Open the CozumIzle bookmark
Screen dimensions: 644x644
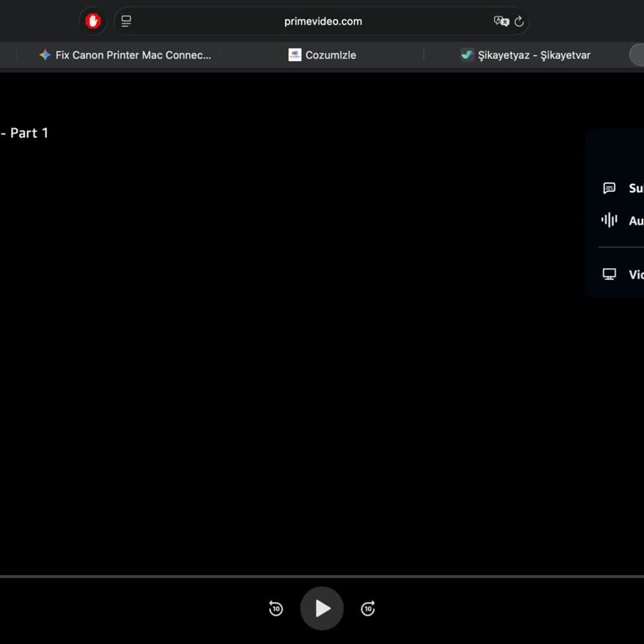tap(322, 55)
